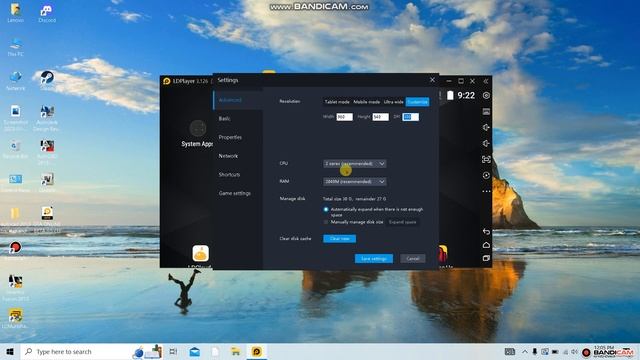The image size is (640, 360).
Task: Click the taskbar volume speaker icon
Action: (575, 351)
